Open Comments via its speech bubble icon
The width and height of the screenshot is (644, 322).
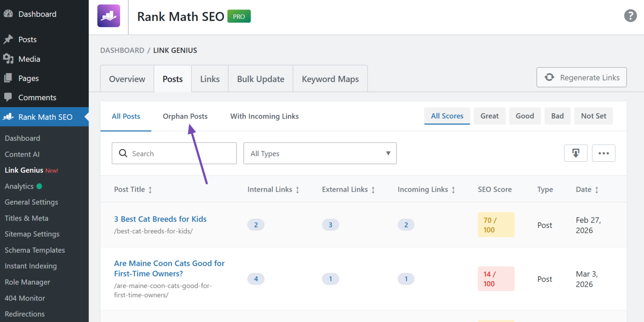(x=8, y=97)
